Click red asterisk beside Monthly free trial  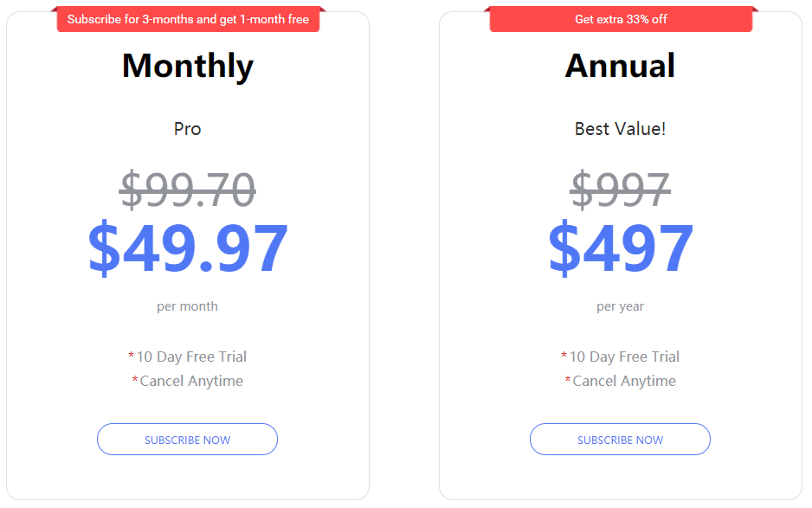pyautogui.click(x=132, y=355)
